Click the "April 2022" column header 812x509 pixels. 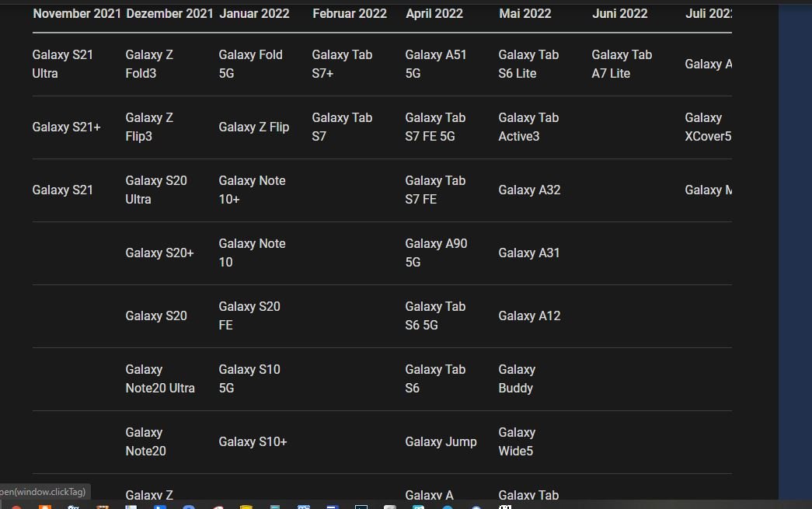click(434, 13)
